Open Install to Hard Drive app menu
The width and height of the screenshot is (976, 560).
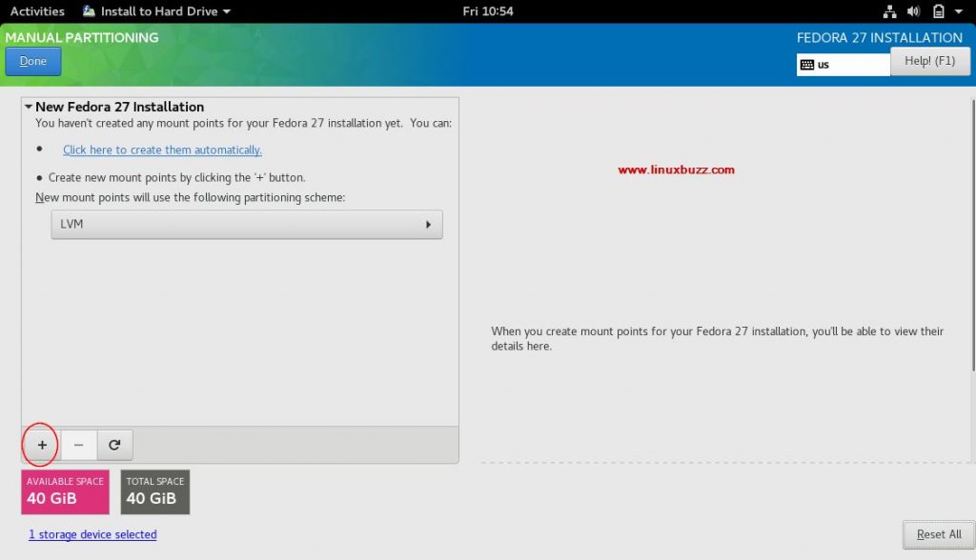(x=157, y=11)
